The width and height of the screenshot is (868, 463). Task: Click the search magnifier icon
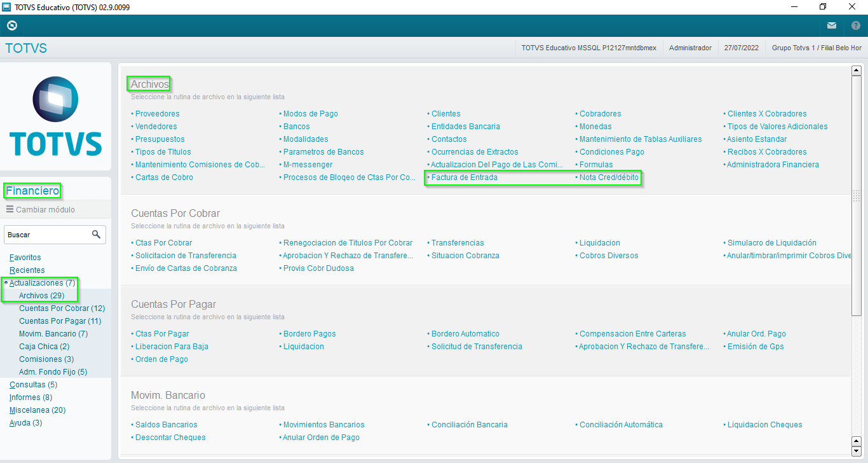click(x=97, y=235)
